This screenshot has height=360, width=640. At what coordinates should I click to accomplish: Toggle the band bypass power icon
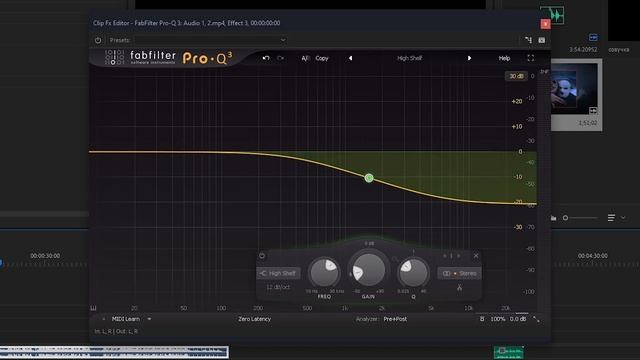tap(262, 256)
